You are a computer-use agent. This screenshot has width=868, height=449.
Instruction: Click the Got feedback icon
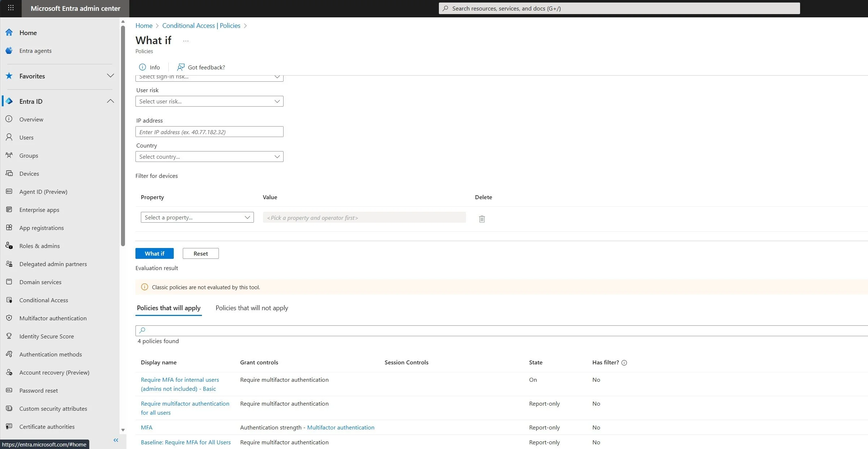tap(181, 67)
